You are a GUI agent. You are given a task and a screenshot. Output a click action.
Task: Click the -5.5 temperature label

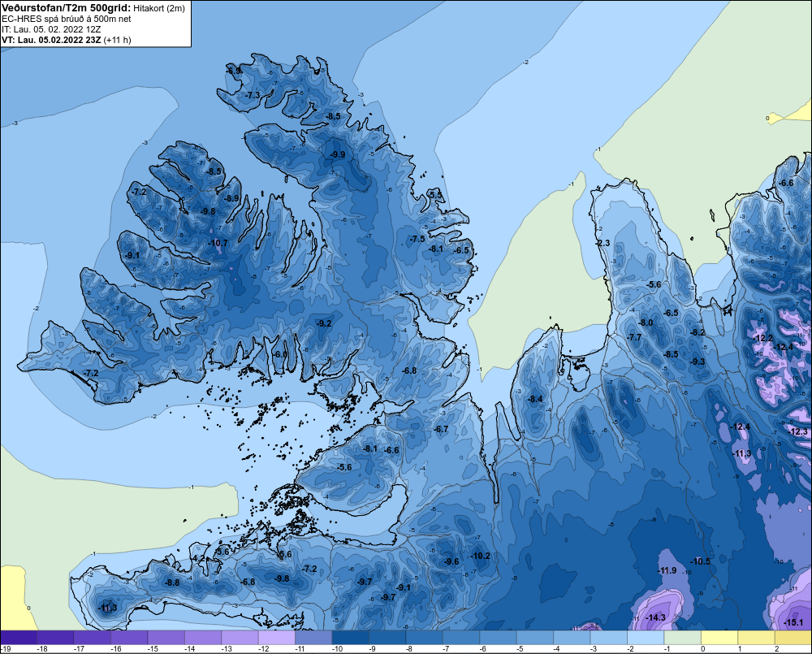tap(436, 195)
